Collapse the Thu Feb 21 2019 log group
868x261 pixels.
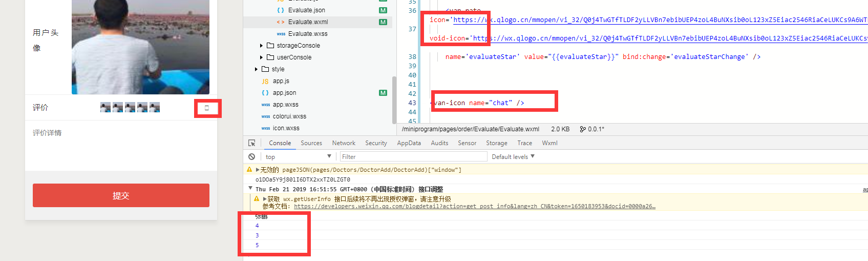tap(250, 189)
